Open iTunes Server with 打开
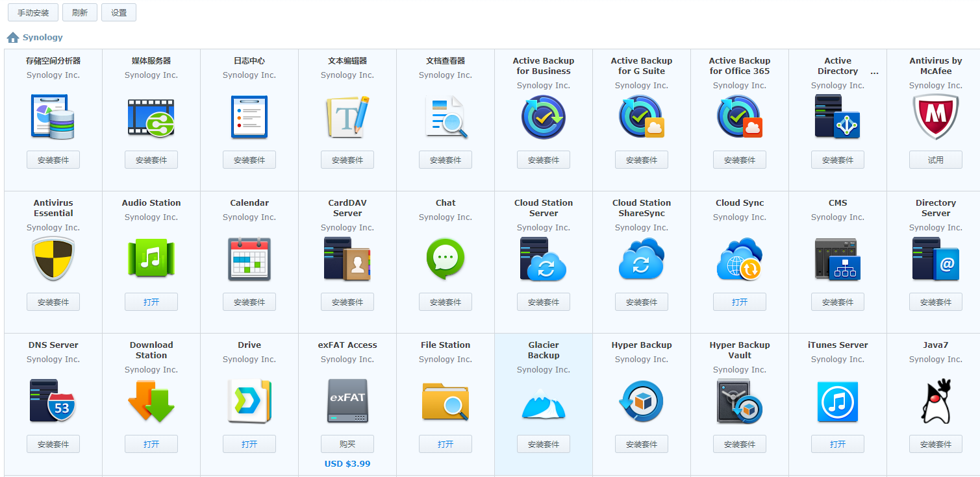 (x=838, y=444)
